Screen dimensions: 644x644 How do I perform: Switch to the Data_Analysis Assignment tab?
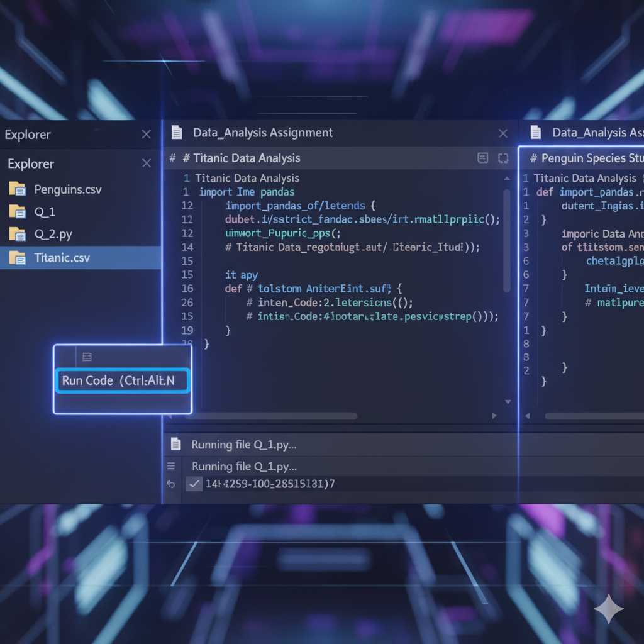tap(263, 133)
